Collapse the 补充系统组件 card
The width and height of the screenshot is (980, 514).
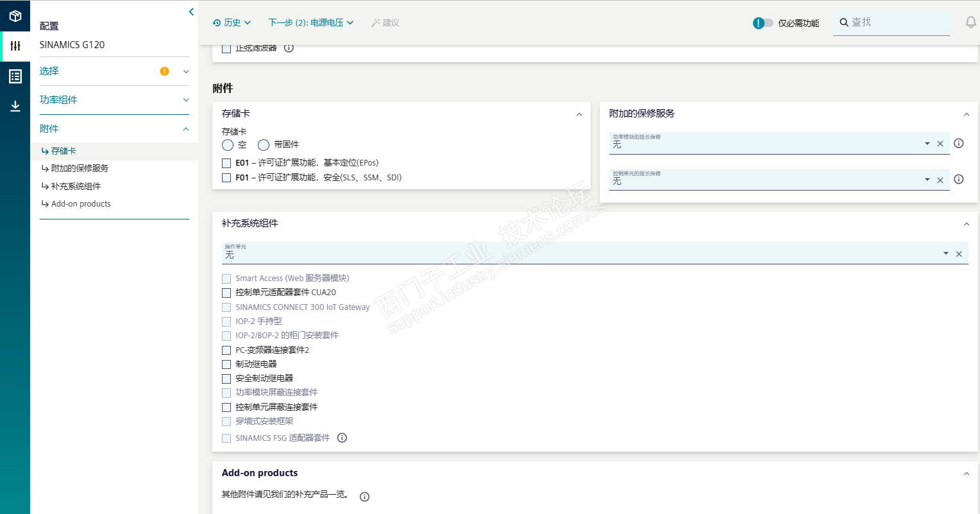pos(967,224)
